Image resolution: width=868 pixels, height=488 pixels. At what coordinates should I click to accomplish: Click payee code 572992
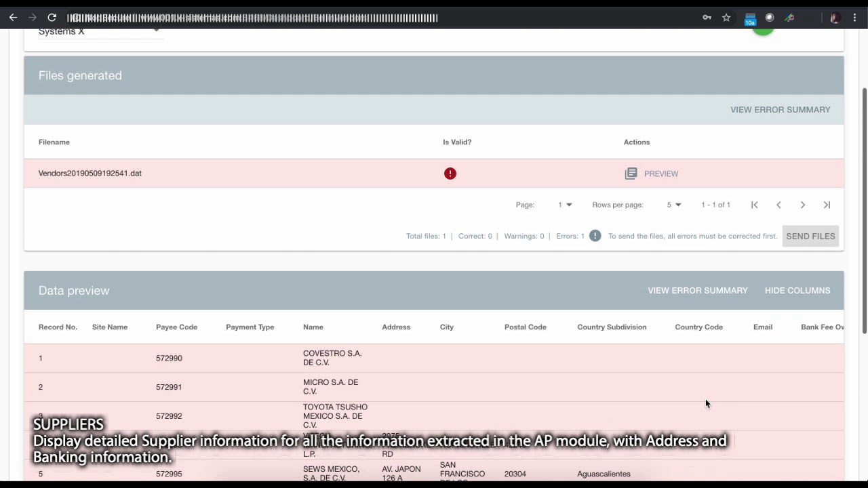tap(169, 416)
